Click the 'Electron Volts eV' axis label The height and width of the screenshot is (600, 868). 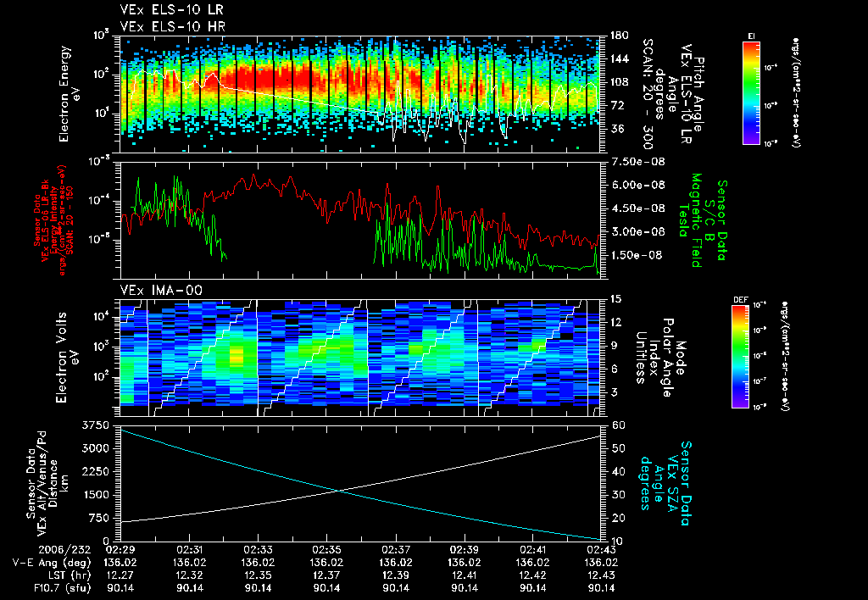pos(66,358)
